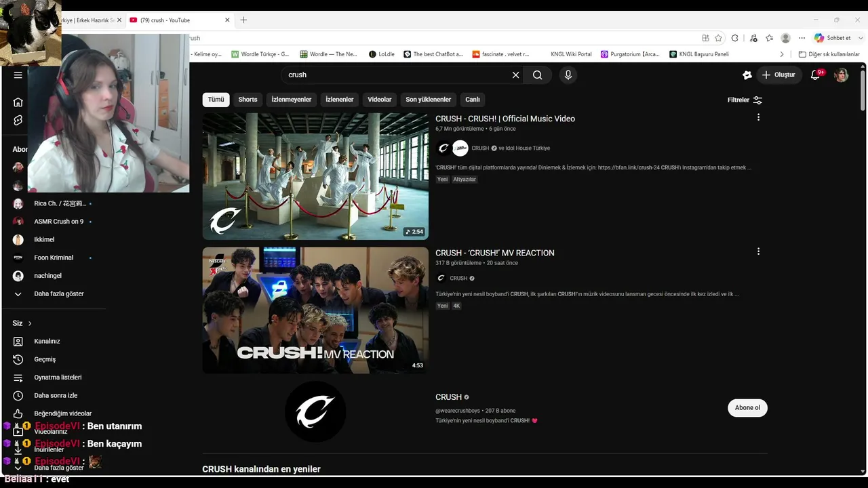Open the account avatar menu
This screenshot has width=868, height=488.
click(842, 75)
